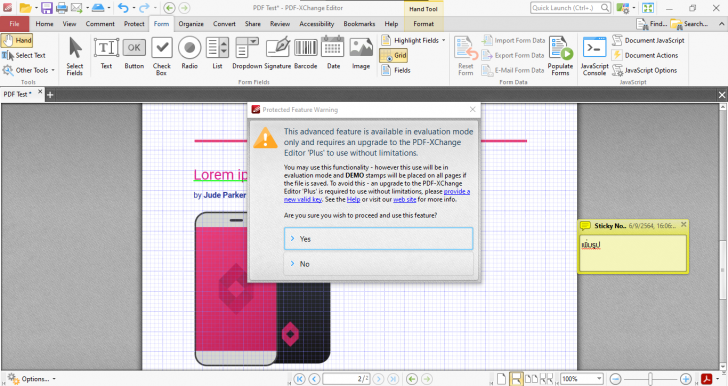Image resolution: width=728 pixels, height=386 pixels.
Task: Insert a Radio button form field
Action: tap(189, 54)
